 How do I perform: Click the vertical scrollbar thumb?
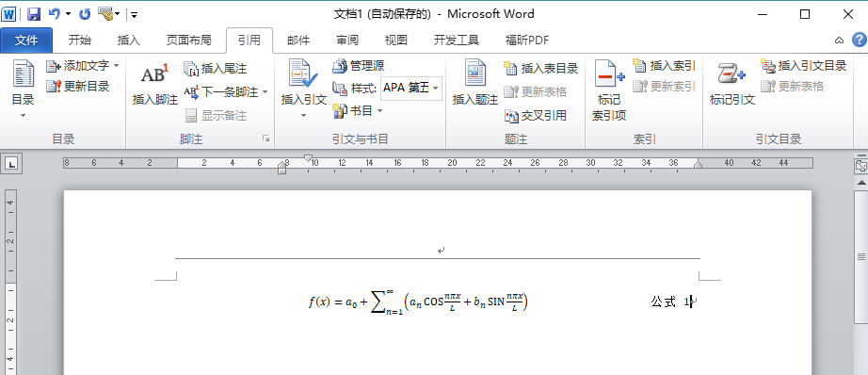(861, 256)
